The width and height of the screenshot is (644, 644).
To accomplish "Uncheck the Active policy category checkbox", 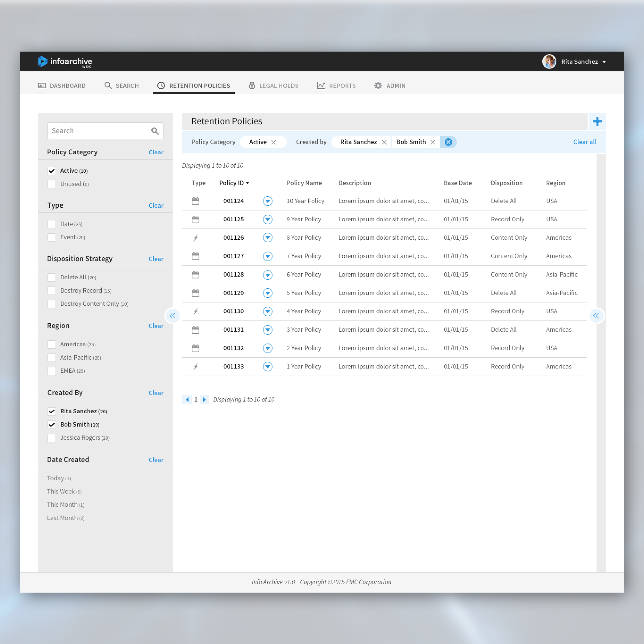I will [52, 171].
